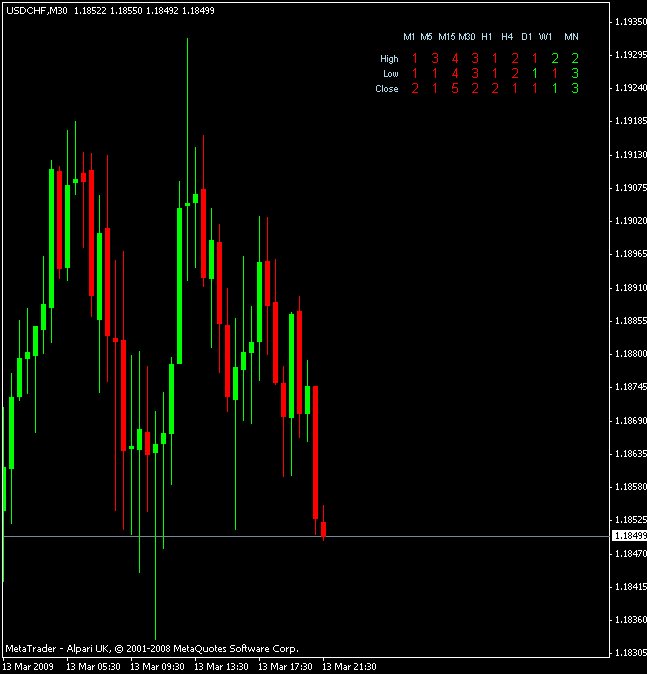Select the H4 timeframe column header
This screenshot has width=647, height=674.
507,37
